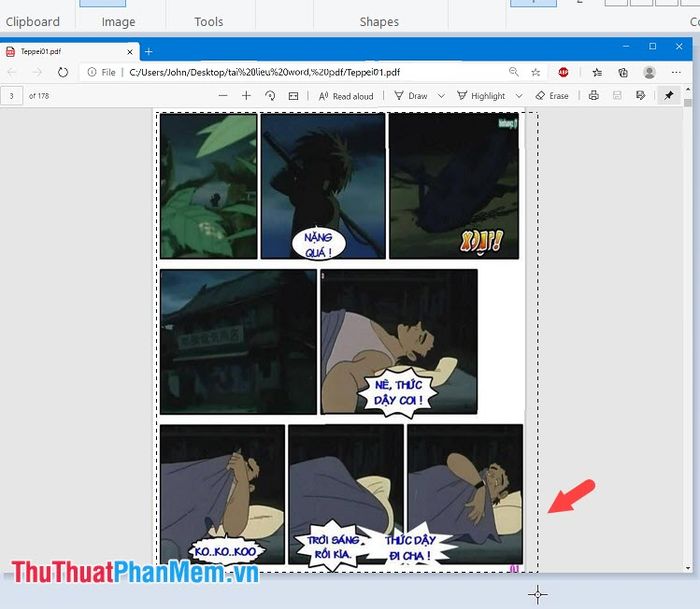Screen dimensions: 700x609
Task: Open the Adblock Plus extension icon
Action: pos(563,72)
